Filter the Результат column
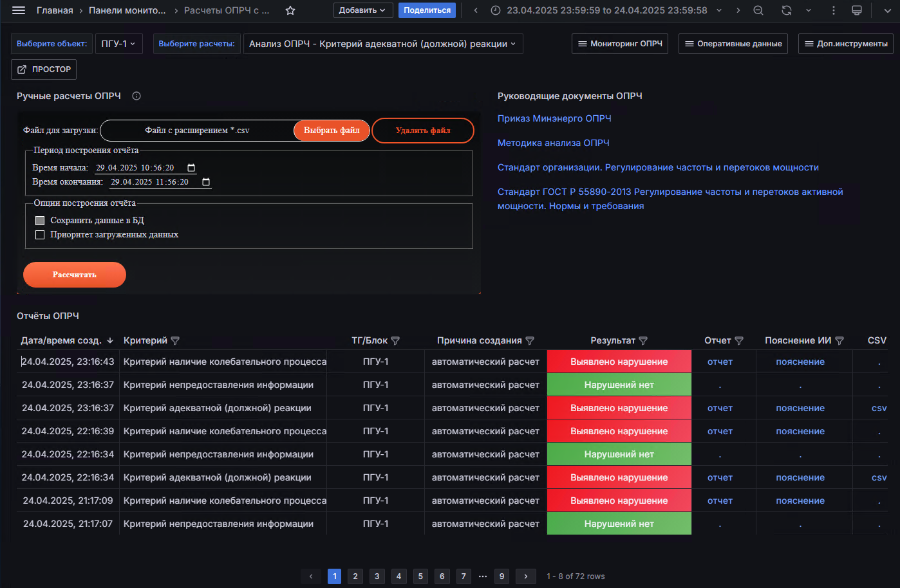This screenshot has height=588, width=900. [643, 341]
